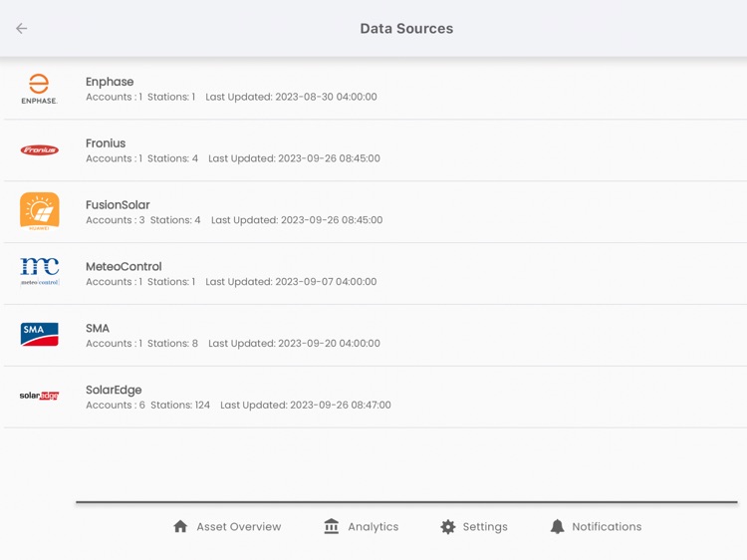Click 'Accounts : 1' in MeteoControl row
747x560 pixels.
pos(114,282)
